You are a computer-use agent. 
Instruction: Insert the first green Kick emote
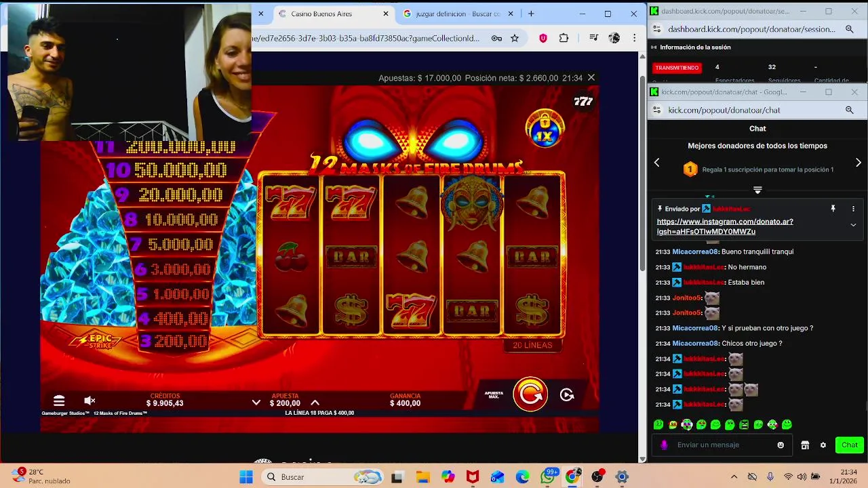[658, 425]
